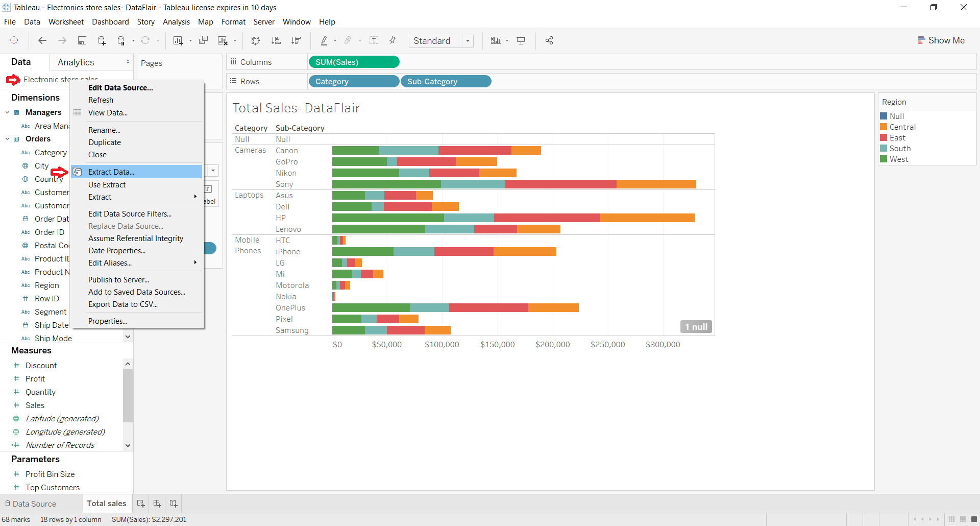Create a new worksheet toolbar icon

[x=178, y=40]
